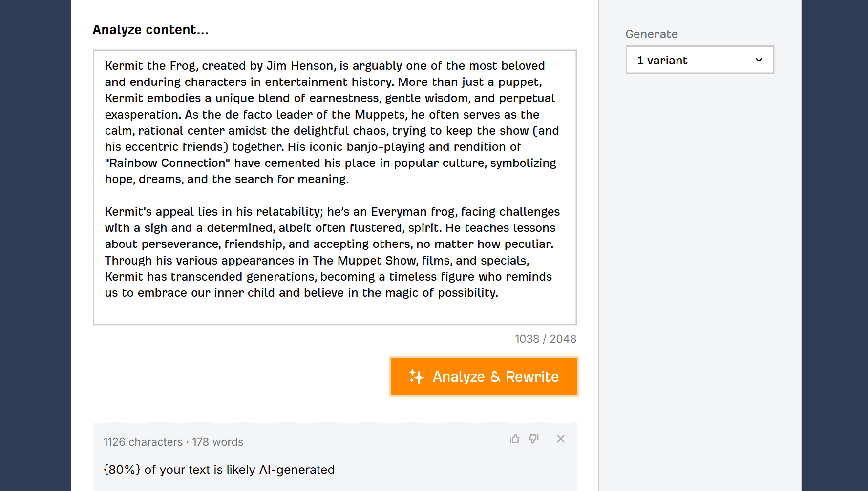The width and height of the screenshot is (868, 491).
Task: Click empty space below text in content box
Action: coord(335,311)
